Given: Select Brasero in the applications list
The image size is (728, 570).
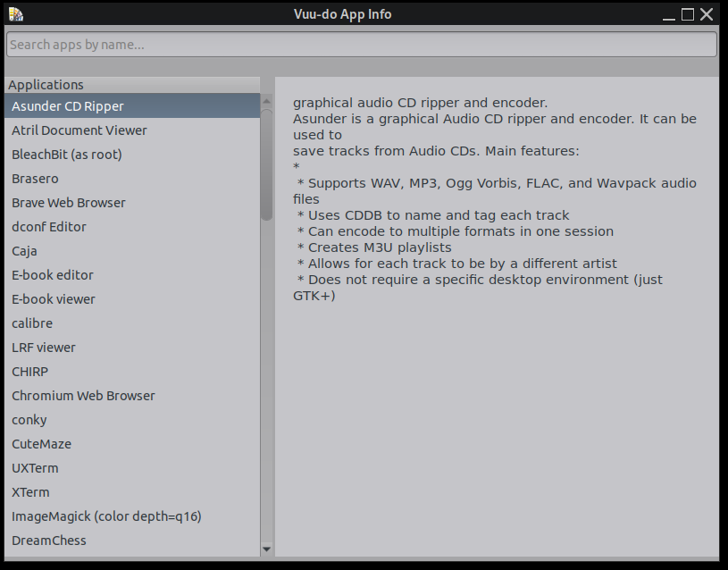Looking at the screenshot, I should (x=132, y=179).
